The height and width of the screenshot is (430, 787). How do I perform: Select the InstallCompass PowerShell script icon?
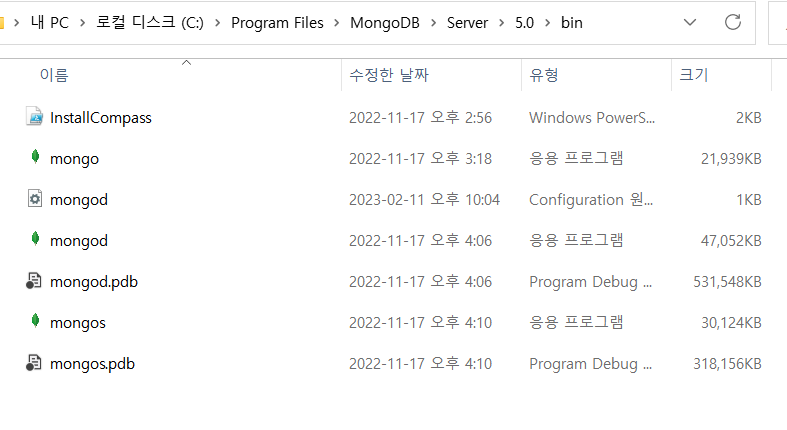click(x=34, y=116)
